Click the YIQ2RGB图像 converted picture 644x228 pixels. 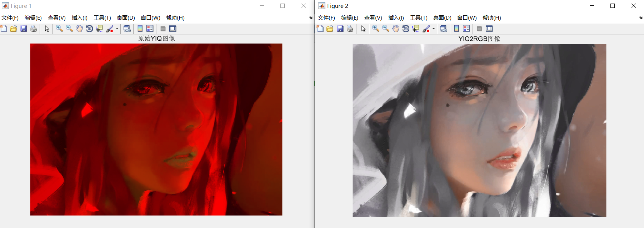pyautogui.click(x=479, y=130)
